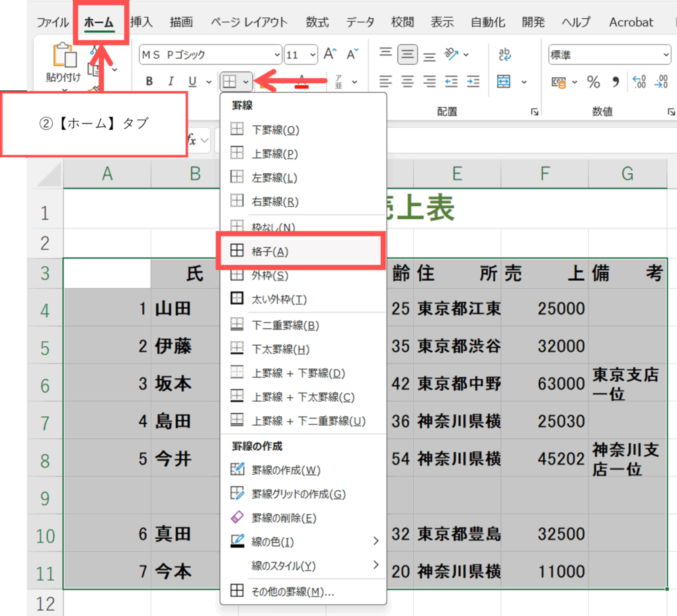Apply percent style to cells
Image resolution: width=677 pixels, height=616 pixels.
pos(593,82)
